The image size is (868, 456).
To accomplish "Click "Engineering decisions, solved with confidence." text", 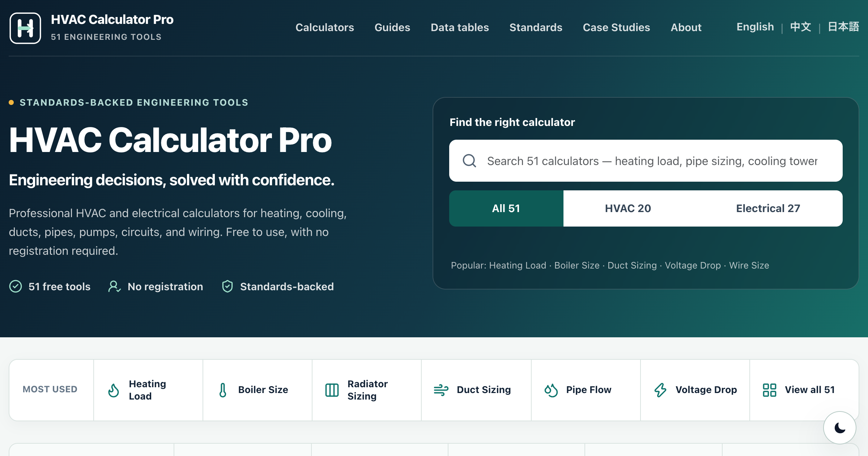I will click(171, 180).
